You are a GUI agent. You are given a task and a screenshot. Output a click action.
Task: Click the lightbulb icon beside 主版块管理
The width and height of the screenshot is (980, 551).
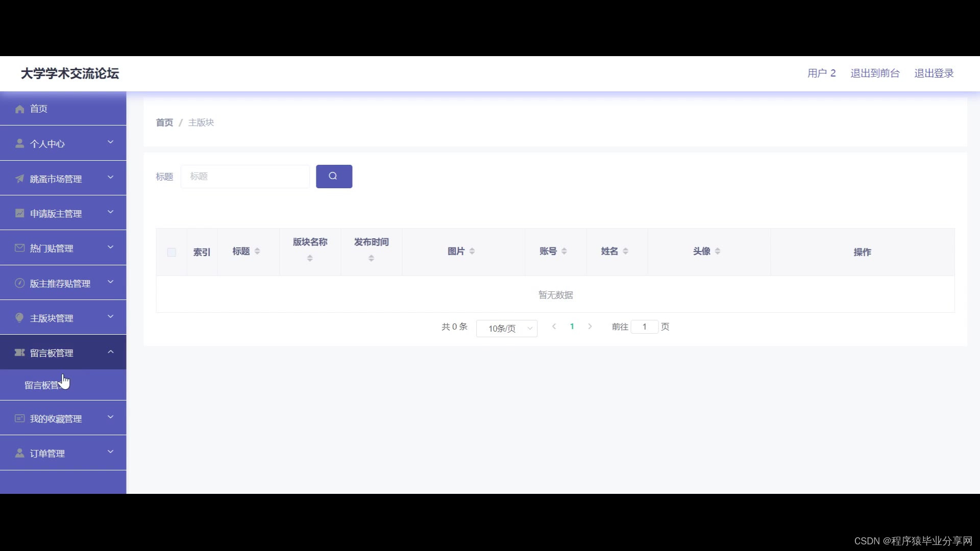(x=19, y=318)
